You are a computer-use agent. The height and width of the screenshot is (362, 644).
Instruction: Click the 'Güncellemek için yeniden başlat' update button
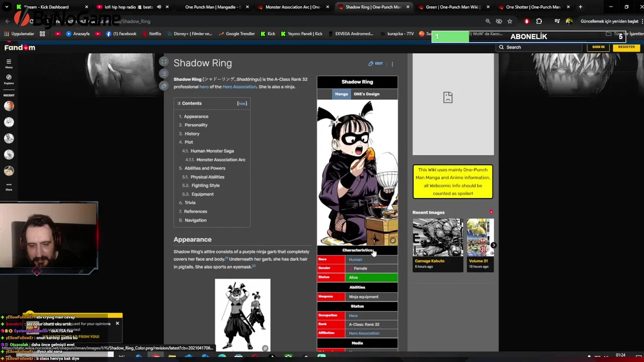pos(609,21)
